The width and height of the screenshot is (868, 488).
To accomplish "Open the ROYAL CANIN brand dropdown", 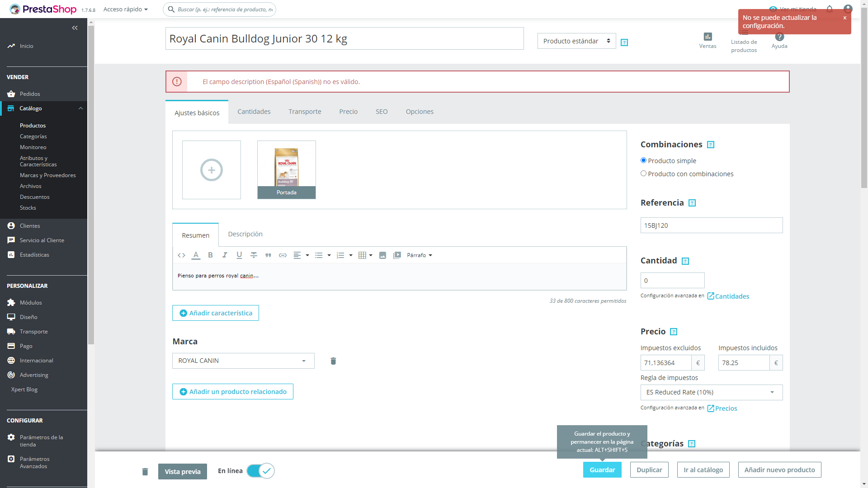I will (243, 361).
